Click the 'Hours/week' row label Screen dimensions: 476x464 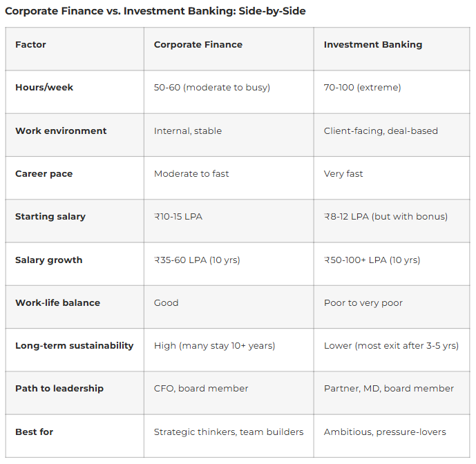click(x=44, y=88)
